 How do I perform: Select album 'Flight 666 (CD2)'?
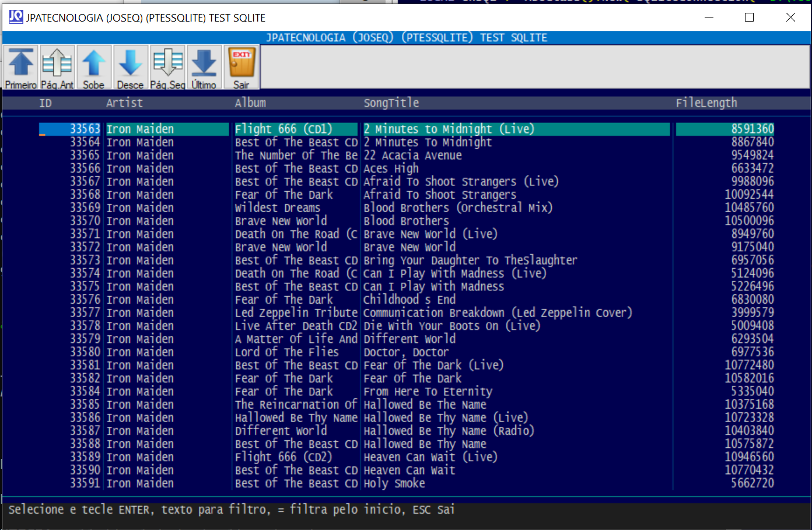(x=283, y=457)
